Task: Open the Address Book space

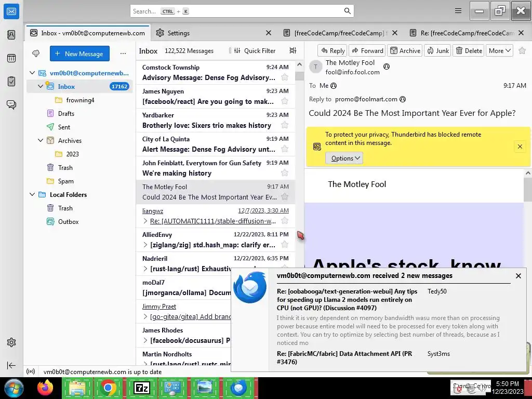Action: [11, 35]
